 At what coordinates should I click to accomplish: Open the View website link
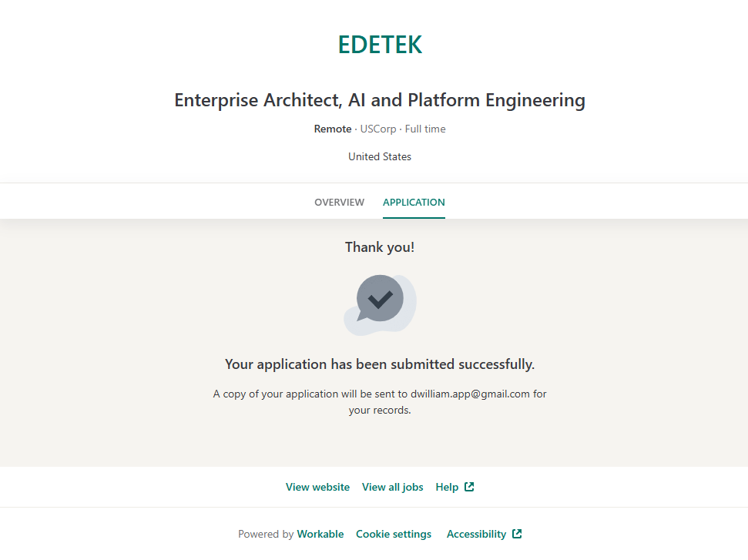coord(317,487)
